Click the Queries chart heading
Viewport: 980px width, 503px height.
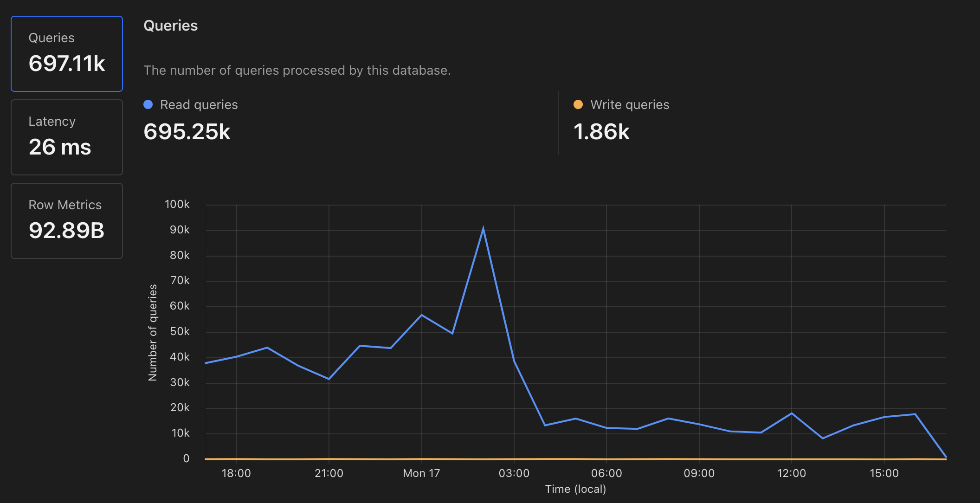171,26
